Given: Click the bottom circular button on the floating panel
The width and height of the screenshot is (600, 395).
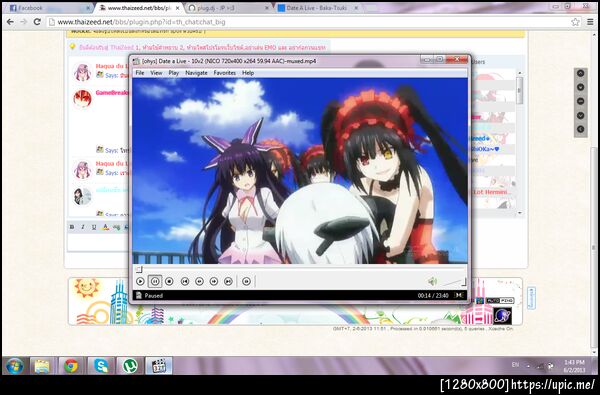Looking at the screenshot, I should click(x=580, y=129).
